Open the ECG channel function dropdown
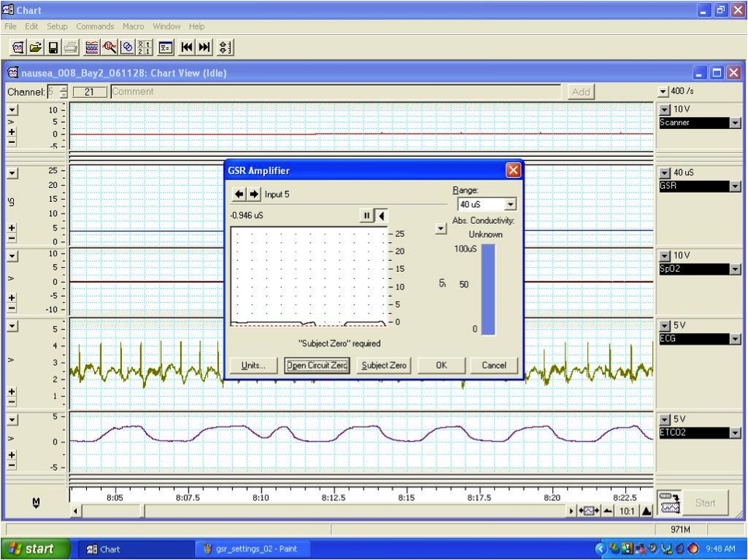This screenshot has height=560, width=748. (735, 339)
